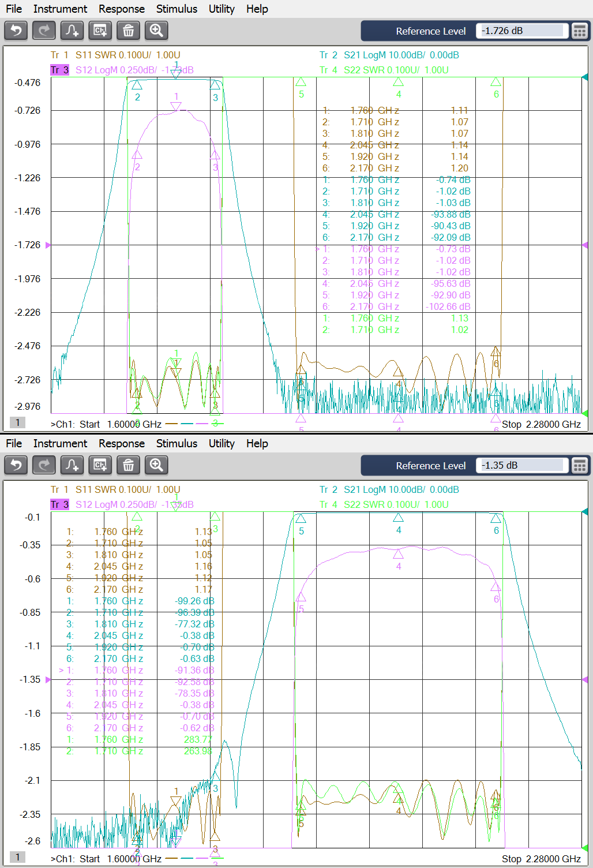Click the Start 1.60000 GHz label in the upper window

120,424
